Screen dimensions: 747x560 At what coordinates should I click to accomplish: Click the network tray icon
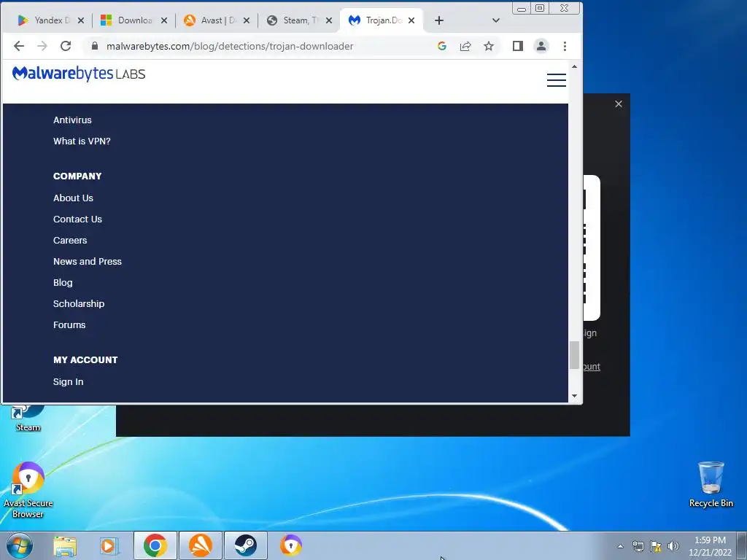pyautogui.click(x=638, y=546)
